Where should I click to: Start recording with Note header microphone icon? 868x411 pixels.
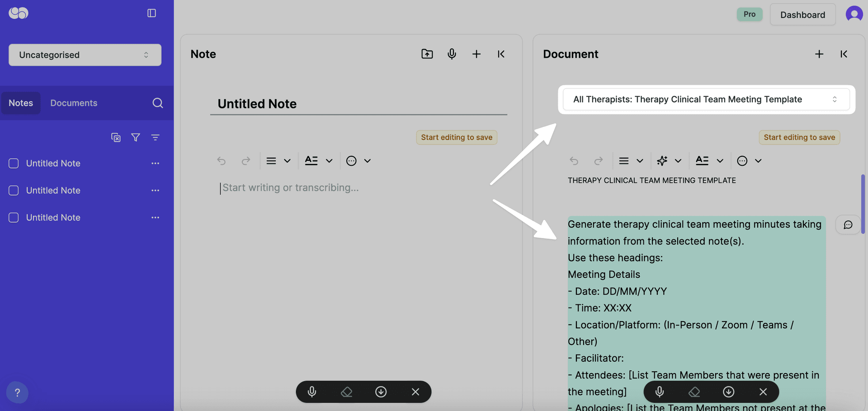pyautogui.click(x=452, y=54)
